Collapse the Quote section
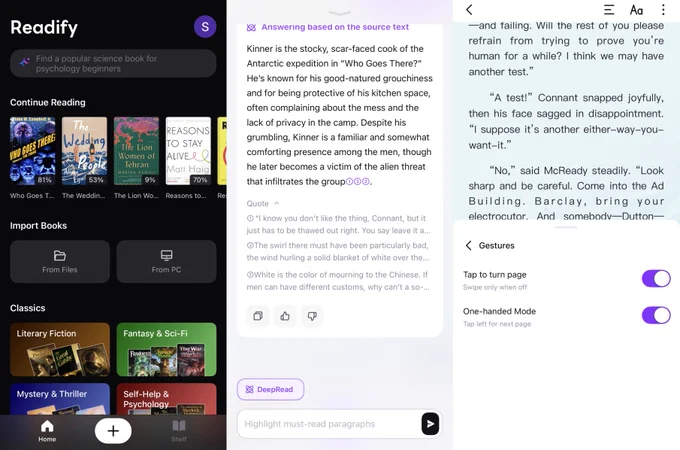Screen dimensions: 680x450 tap(263, 203)
